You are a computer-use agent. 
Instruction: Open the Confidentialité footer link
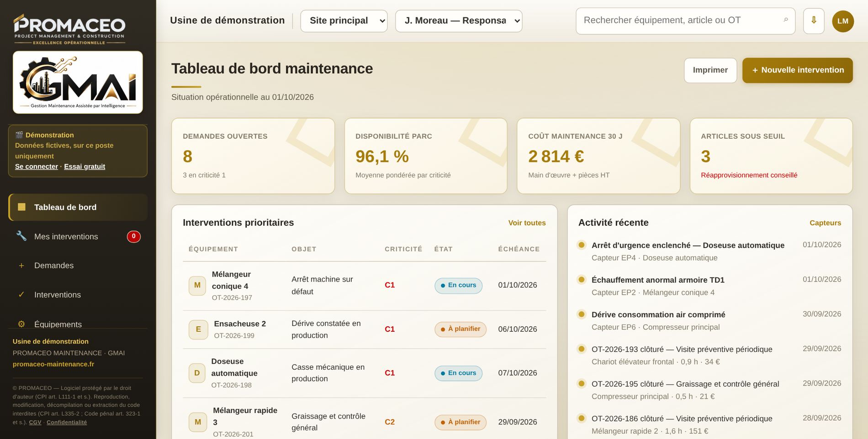67,423
